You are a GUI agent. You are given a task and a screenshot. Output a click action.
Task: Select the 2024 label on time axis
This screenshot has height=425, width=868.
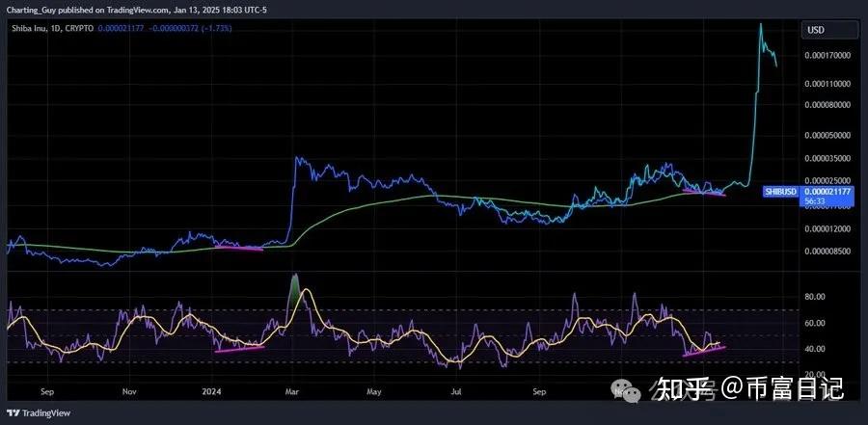(x=213, y=393)
